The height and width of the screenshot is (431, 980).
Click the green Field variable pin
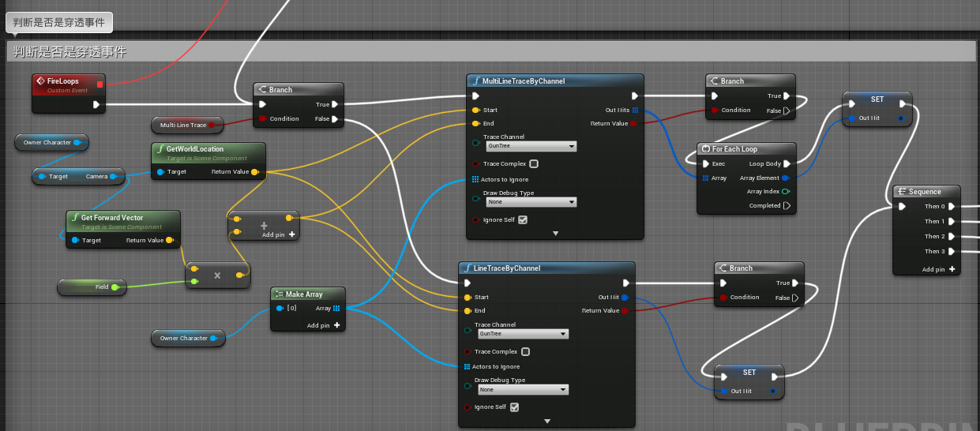pyautogui.click(x=115, y=287)
